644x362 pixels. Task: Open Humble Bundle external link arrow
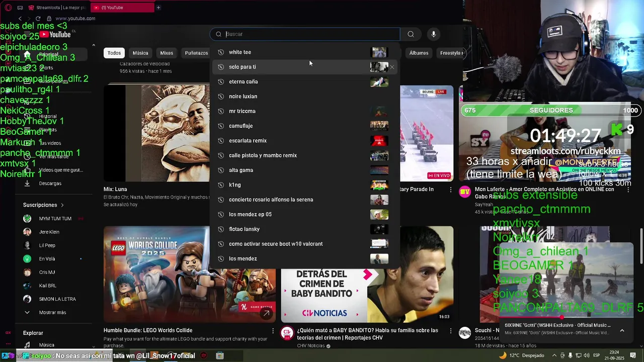click(266, 313)
